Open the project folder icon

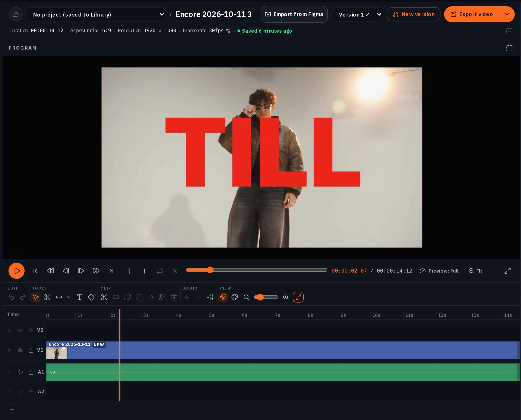[15, 14]
